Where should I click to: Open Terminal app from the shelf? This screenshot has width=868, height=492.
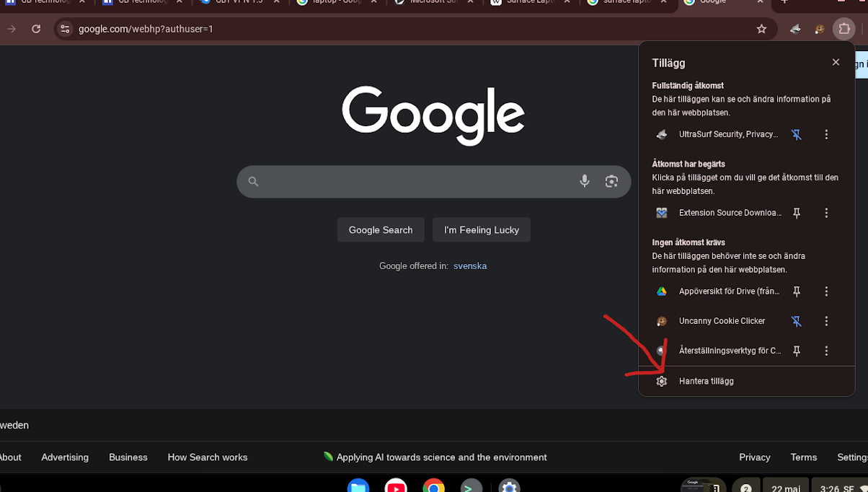coord(471,487)
